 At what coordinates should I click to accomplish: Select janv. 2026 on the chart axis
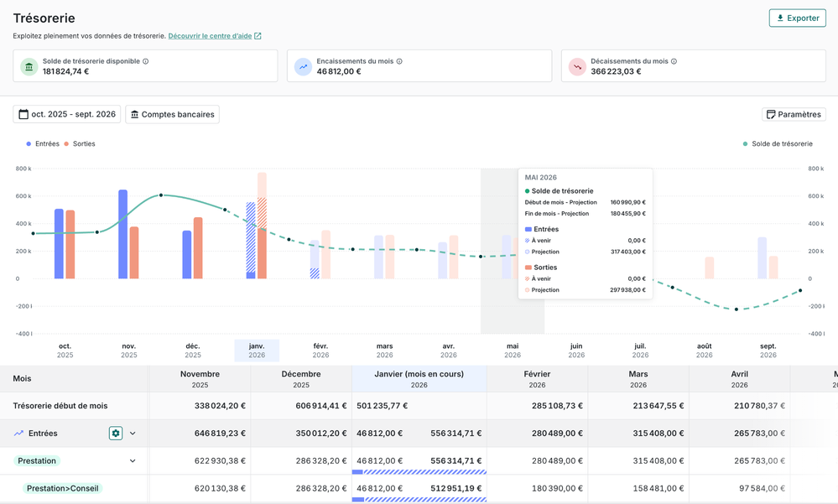click(x=257, y=351)
